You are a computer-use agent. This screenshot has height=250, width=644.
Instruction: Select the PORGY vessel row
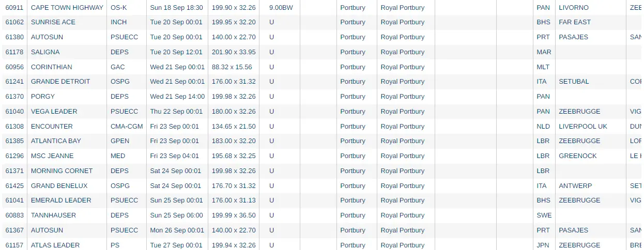tap(322, 97)
